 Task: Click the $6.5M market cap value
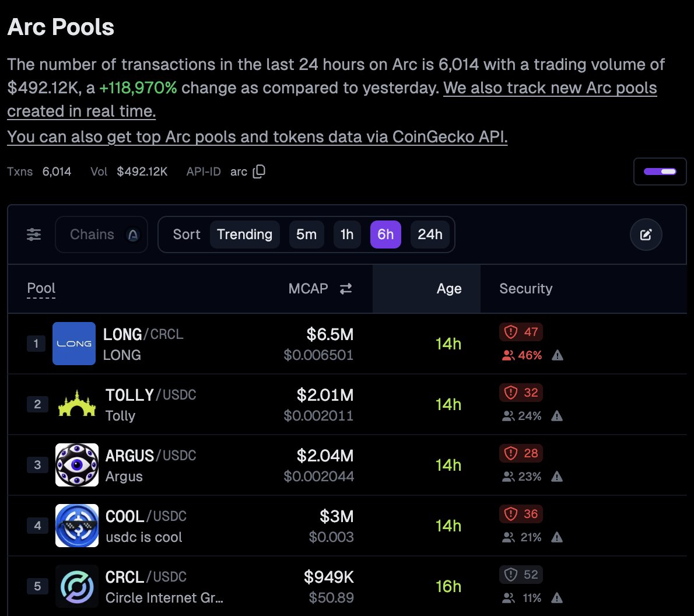click(330, 334)
